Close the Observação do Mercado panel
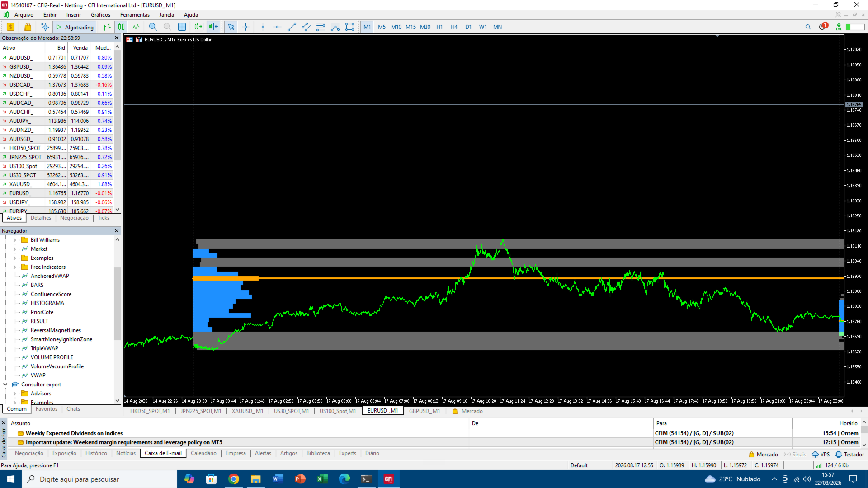Image resolution: width=868 pixels, height=488 pixels. [117, 38]
